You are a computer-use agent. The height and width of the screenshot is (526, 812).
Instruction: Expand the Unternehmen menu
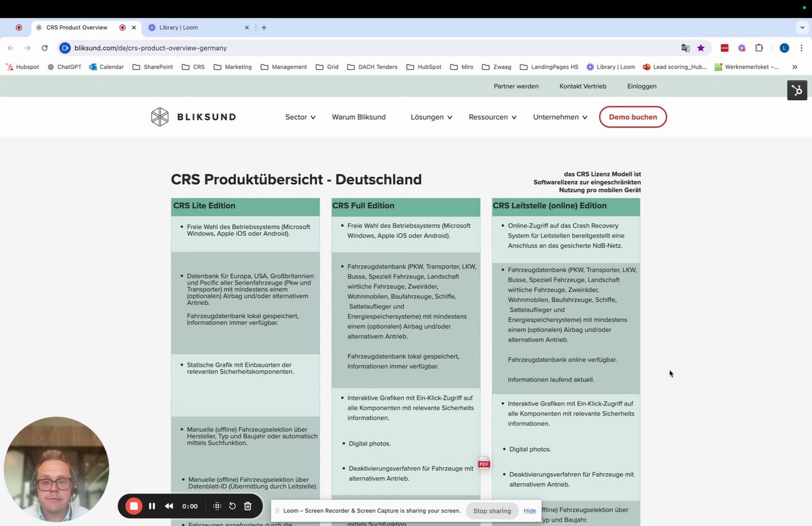(x=560, y=117)
